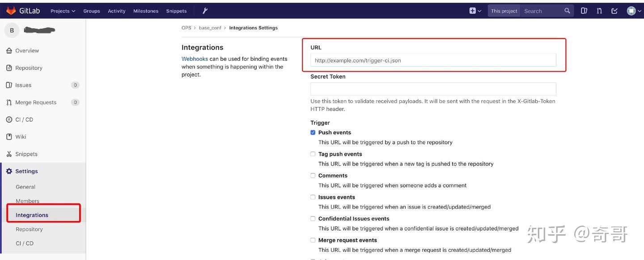Check the Merge request events trigger
Screen dimensions: 644x260
(x=313, y=240)
